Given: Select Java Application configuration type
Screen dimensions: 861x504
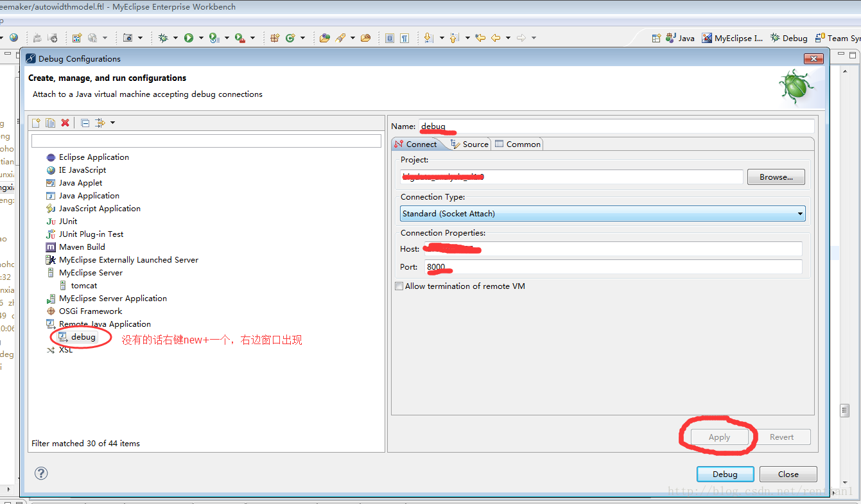Looking at the screenshot, I should [82, 196].
